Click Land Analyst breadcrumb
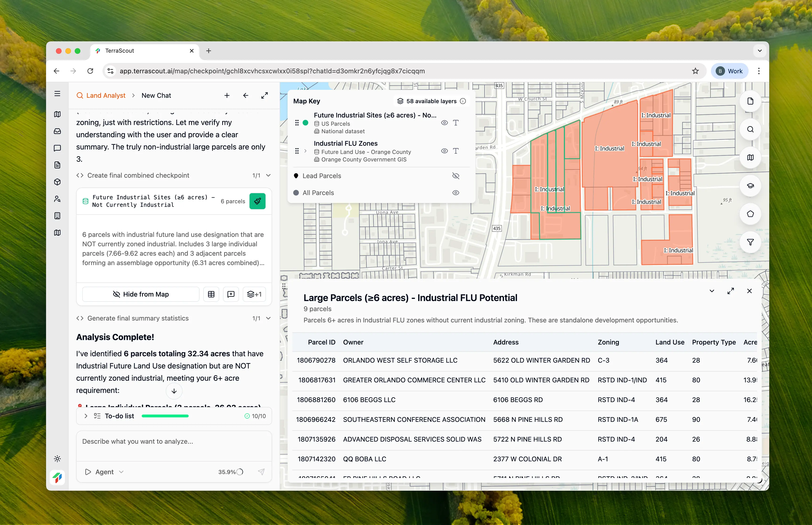Screen dimensions: 812x525 point(105,95)
